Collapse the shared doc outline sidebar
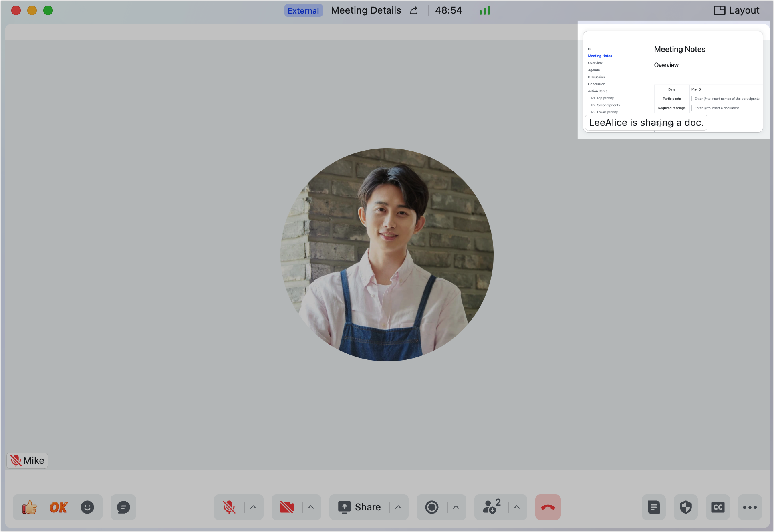The width and height of the screenshot is (774, 532). [x=589, y=49]
